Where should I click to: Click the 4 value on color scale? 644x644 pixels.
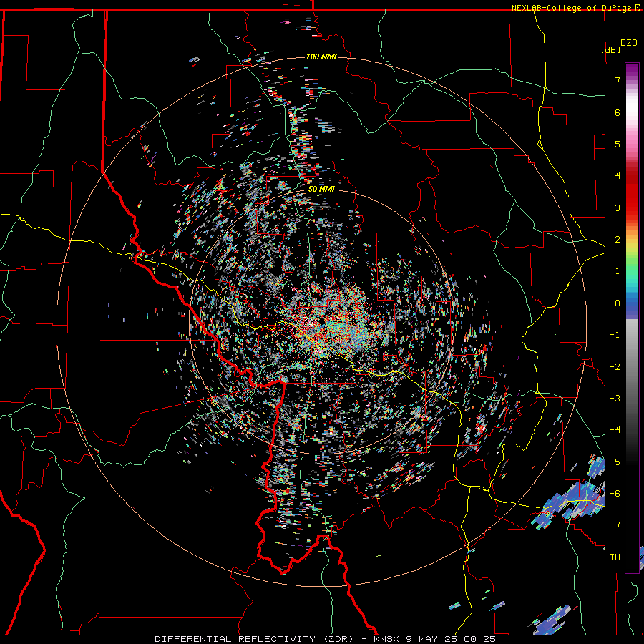tap(618, 176)
